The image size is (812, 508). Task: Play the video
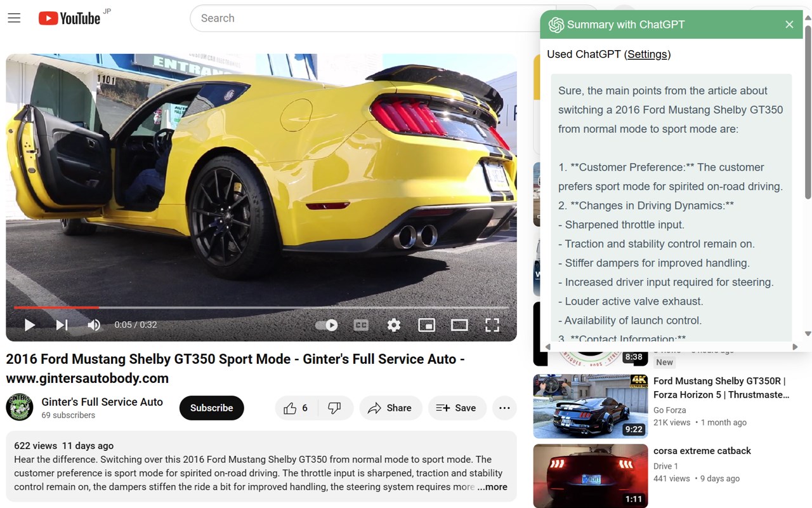point(29,325)
